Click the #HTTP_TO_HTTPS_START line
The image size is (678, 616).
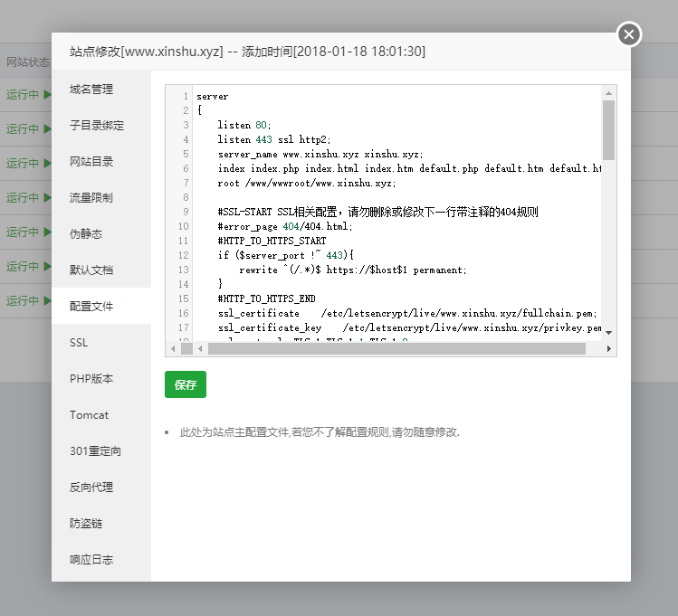tap(272, 241)
